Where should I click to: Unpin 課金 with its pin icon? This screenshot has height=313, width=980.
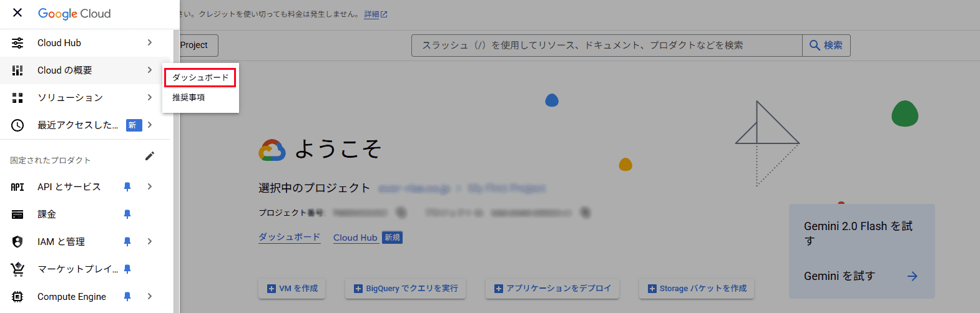pyautogui.click(x=127, y=214)
